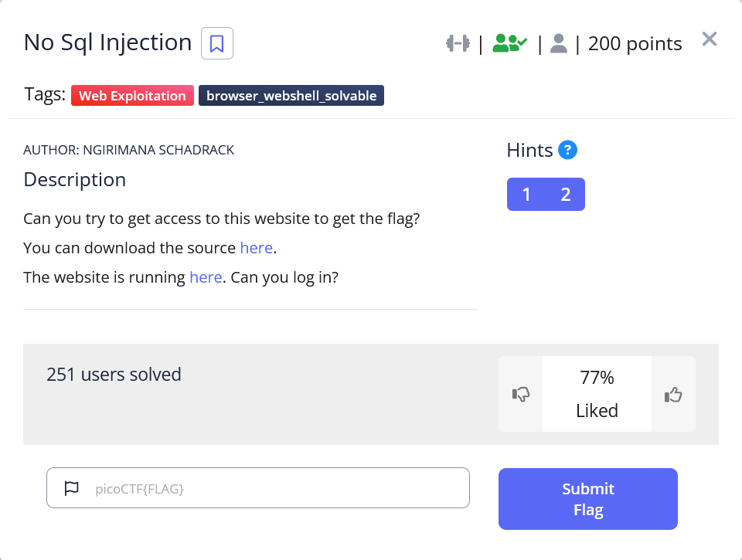Click the green users-solved checkmark icon
The image size is (742, 560).
[x=509, y=43]
